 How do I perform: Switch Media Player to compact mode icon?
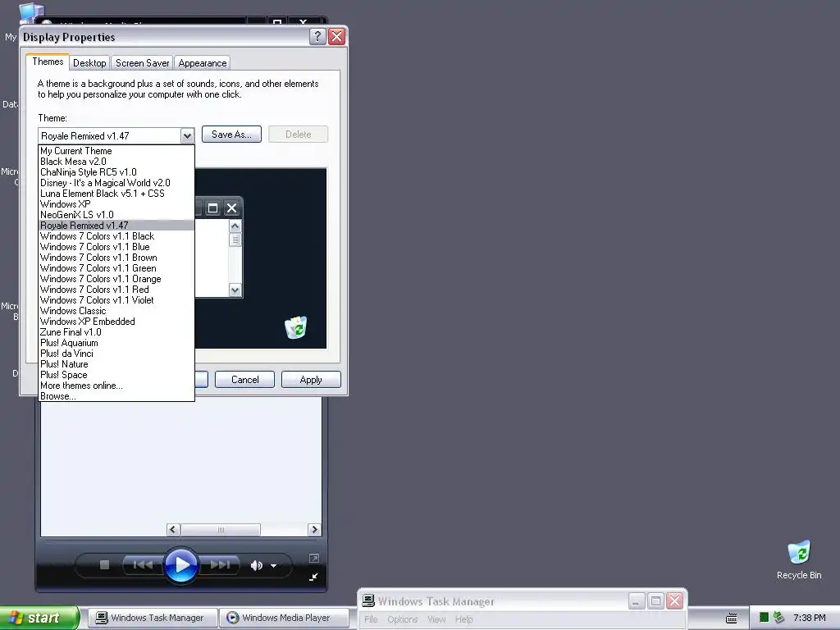click(x=313, y=577)
